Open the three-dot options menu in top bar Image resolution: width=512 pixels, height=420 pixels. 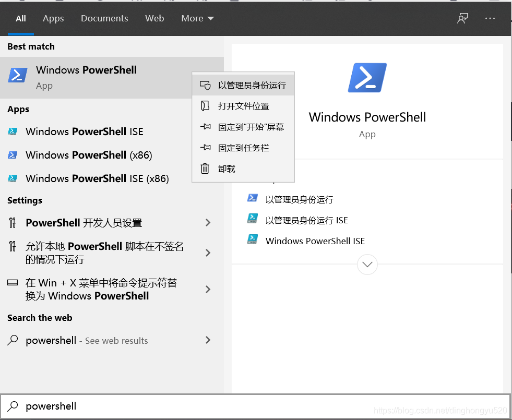[490, 18]
